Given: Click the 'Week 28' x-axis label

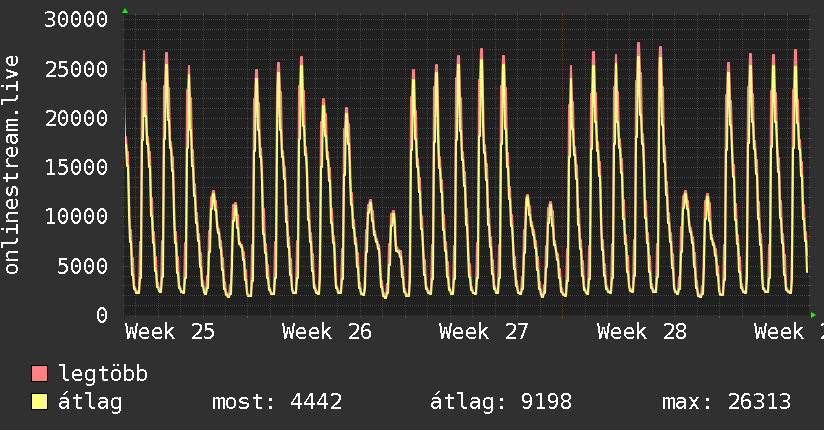Looking at the screenshot, I should click(642, 332).
